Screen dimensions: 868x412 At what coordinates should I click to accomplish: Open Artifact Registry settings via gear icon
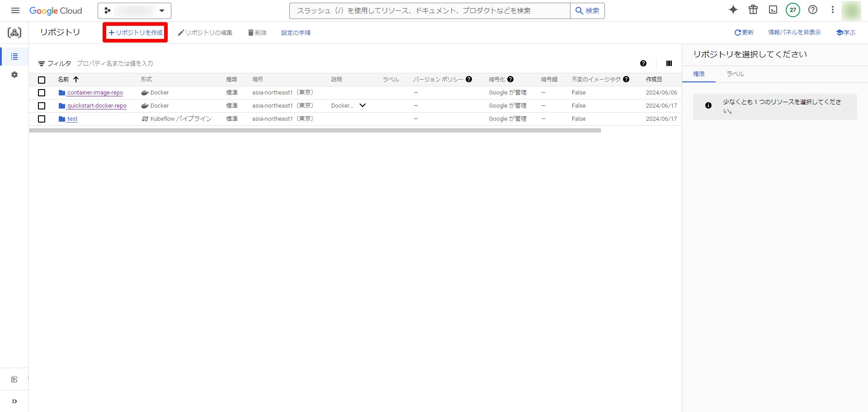tap(14, 75)
